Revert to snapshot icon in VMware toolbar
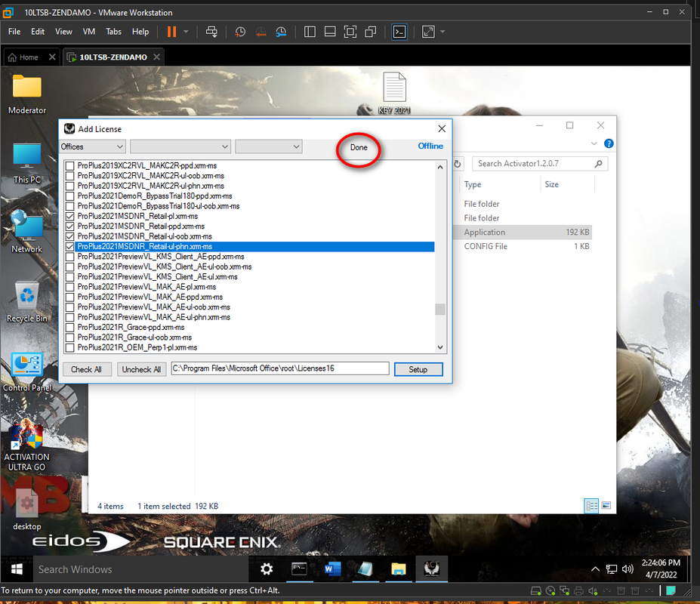The image size is (700, 604). [261, 32]
